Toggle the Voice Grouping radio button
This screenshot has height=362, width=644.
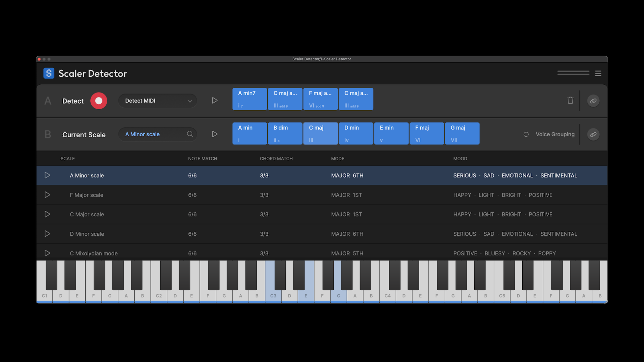coord(526,134)
